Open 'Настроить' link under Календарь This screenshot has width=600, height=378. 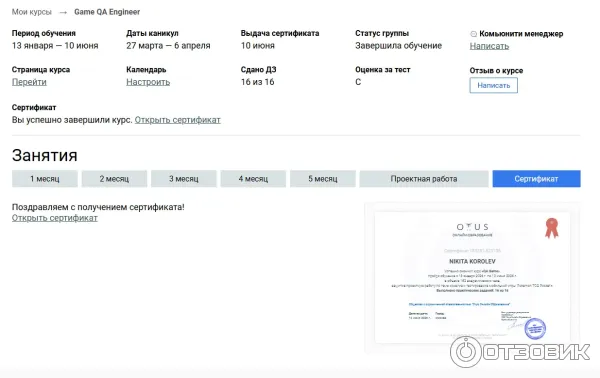148,82
